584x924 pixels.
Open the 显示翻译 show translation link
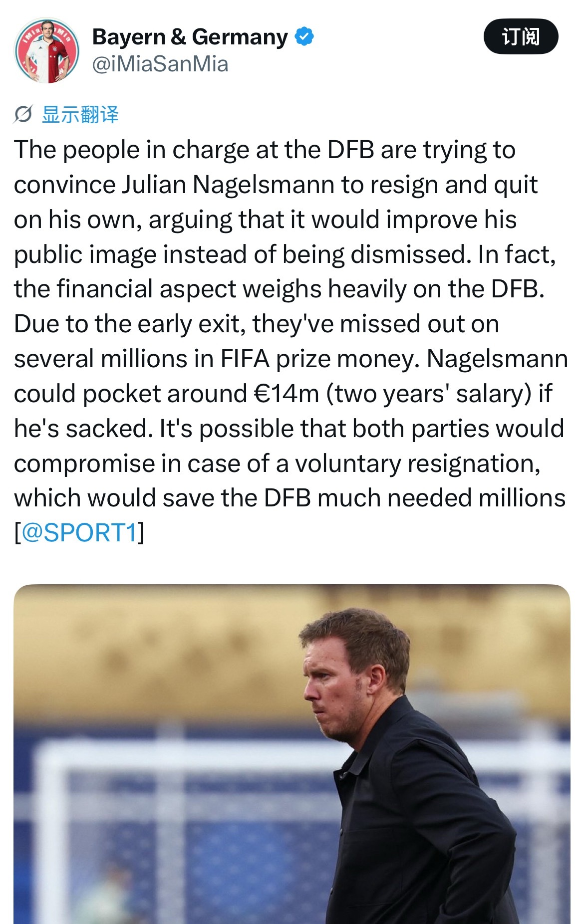80,115
